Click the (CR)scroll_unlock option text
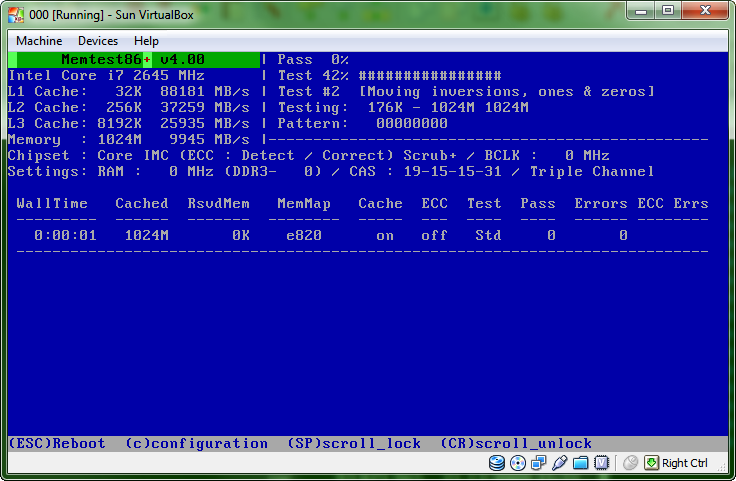This screenshot has height=481, width=736. coord(516,443)
